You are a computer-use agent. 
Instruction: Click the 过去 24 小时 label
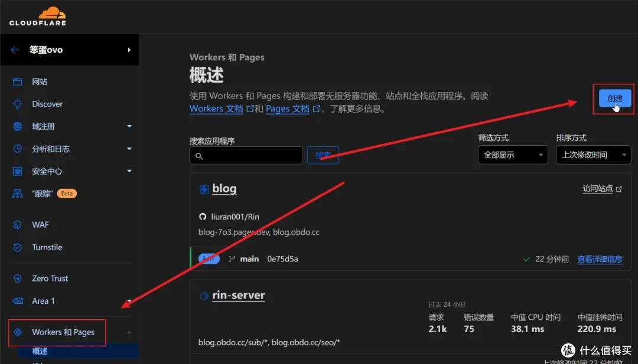click(447, 304)
